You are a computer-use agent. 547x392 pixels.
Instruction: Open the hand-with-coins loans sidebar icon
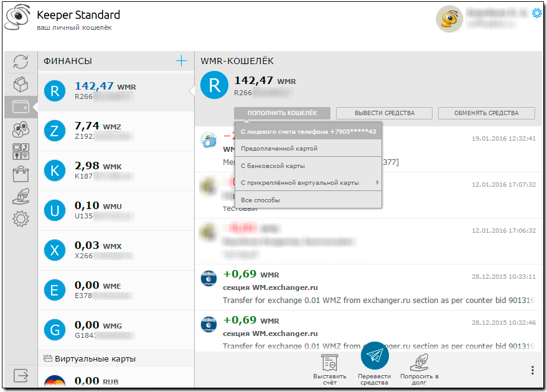(21, 197)
